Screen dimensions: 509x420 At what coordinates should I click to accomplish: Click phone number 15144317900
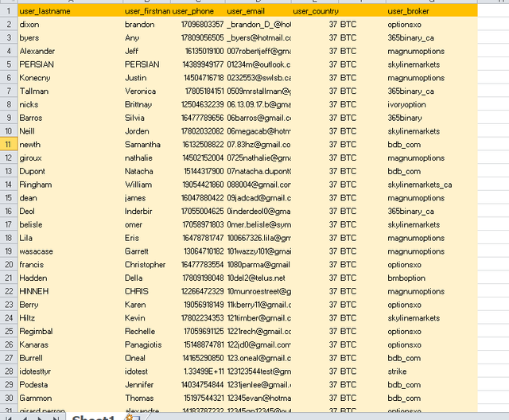(198, 171)
